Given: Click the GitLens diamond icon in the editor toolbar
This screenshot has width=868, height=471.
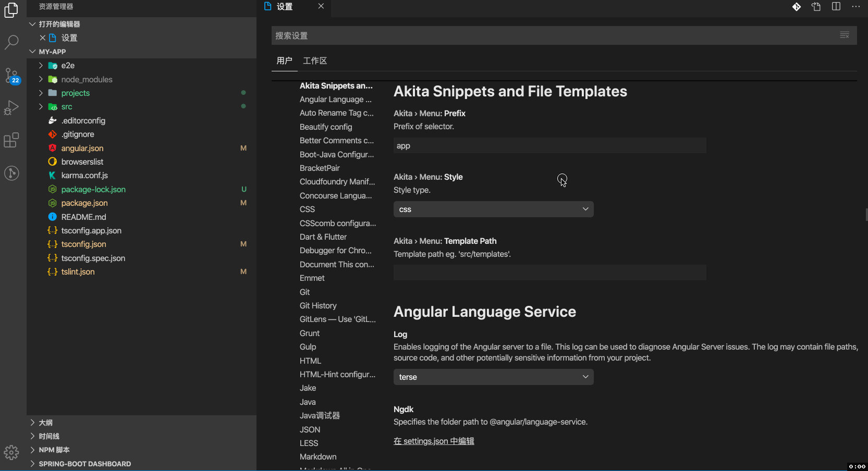Looking at the screenshot, I should click(x=797, y=7).
